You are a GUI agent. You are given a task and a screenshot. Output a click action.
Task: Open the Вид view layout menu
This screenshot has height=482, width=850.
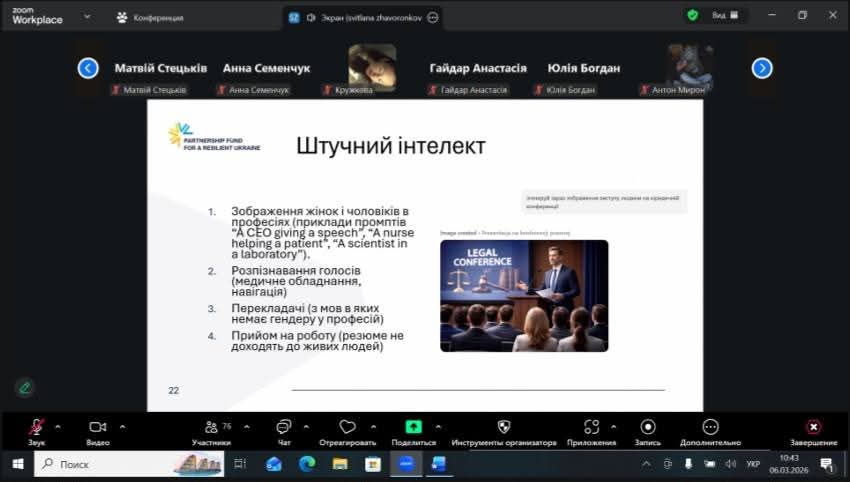click(724, 15)
